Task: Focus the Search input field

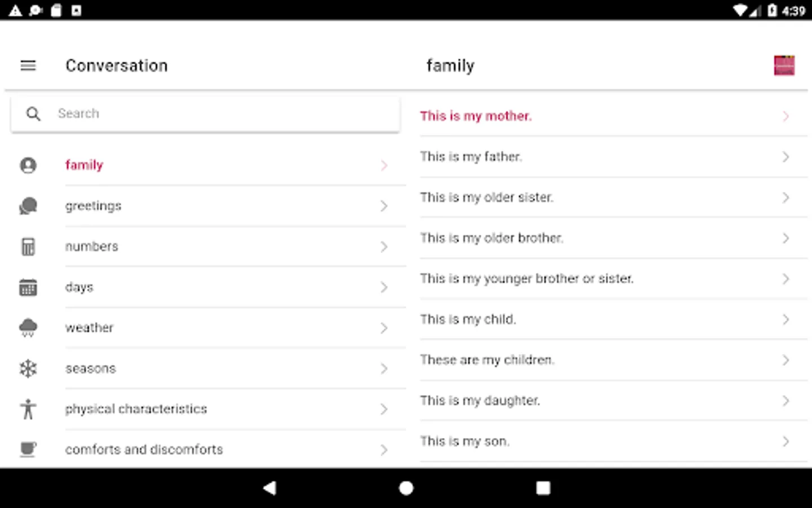Action: click(x=226, y=113)
